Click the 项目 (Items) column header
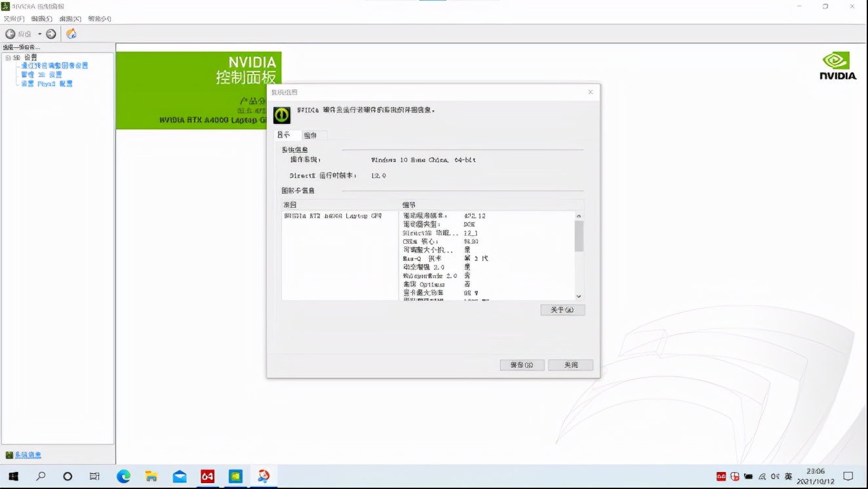 tap(340, 205)
